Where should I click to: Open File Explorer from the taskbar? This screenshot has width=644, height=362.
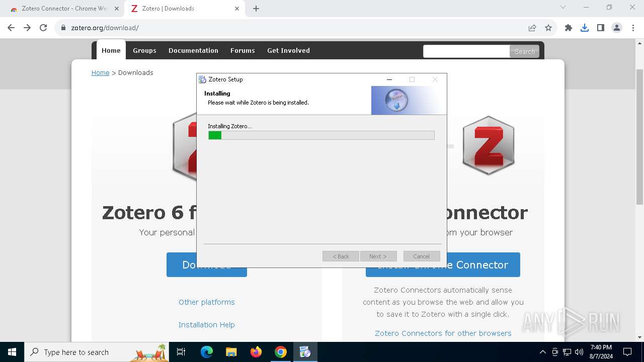pyautogui.click(x=231, y=352)
